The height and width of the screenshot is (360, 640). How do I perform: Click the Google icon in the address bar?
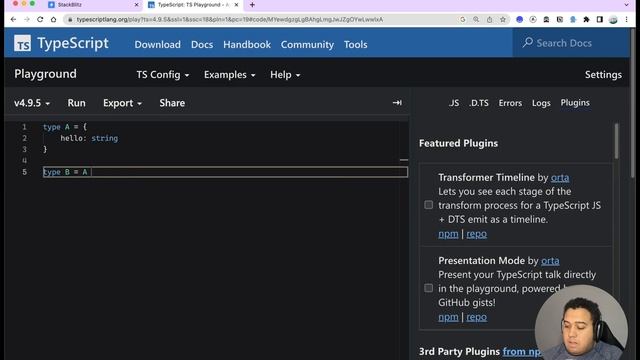(462, 19)
